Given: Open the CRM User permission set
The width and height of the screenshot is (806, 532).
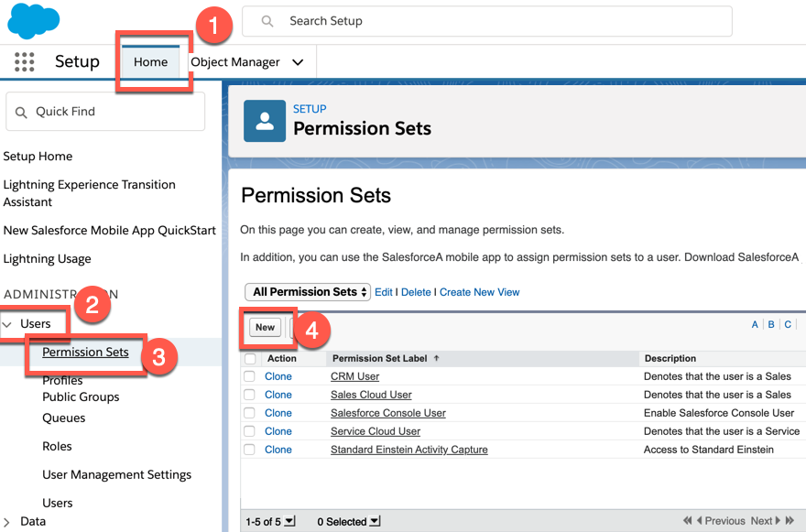Looking at the screenshot, I should click(354, 376).
